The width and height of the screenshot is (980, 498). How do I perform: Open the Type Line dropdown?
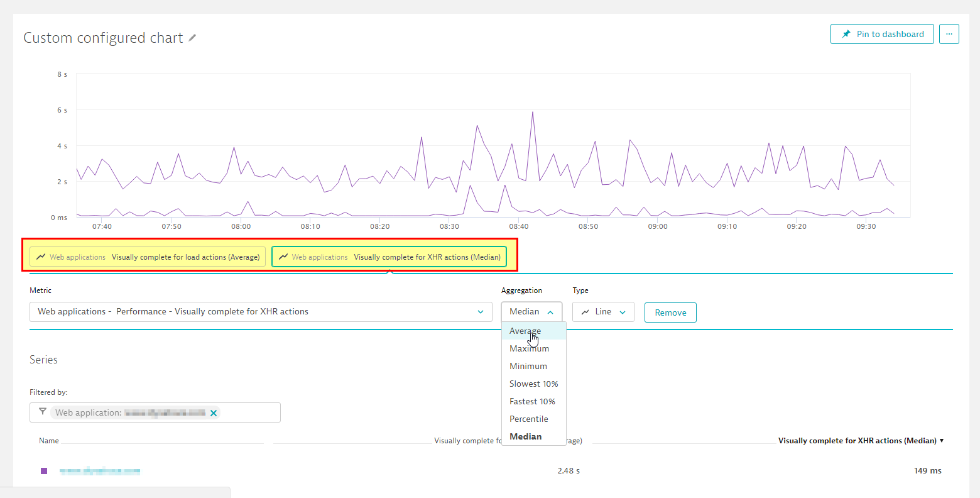pyautogui.click(x=603, y=312)
